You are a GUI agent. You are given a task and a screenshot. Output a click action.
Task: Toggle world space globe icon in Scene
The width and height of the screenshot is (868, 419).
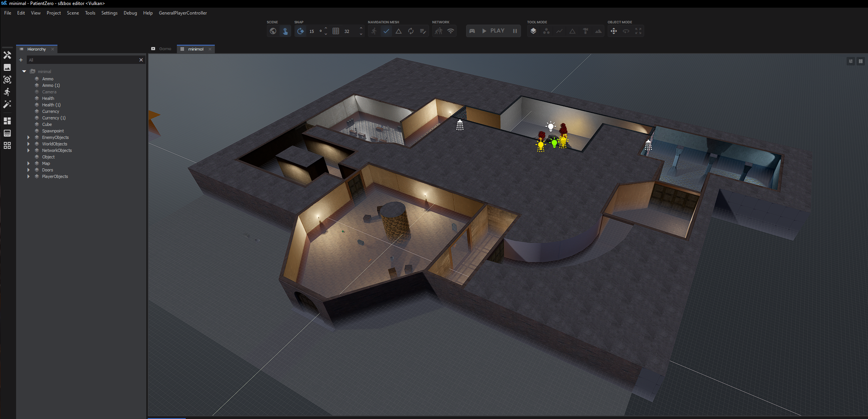[273, 31]
